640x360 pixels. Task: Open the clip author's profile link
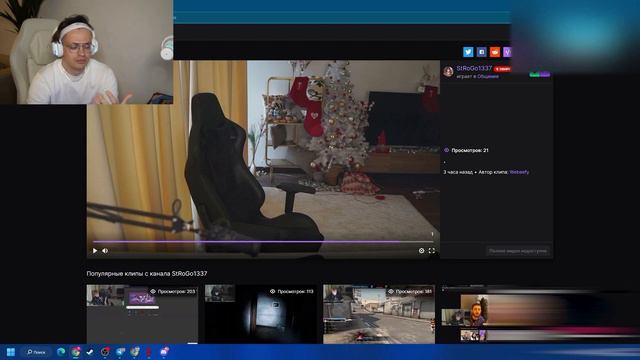click(x=519, y=172)
